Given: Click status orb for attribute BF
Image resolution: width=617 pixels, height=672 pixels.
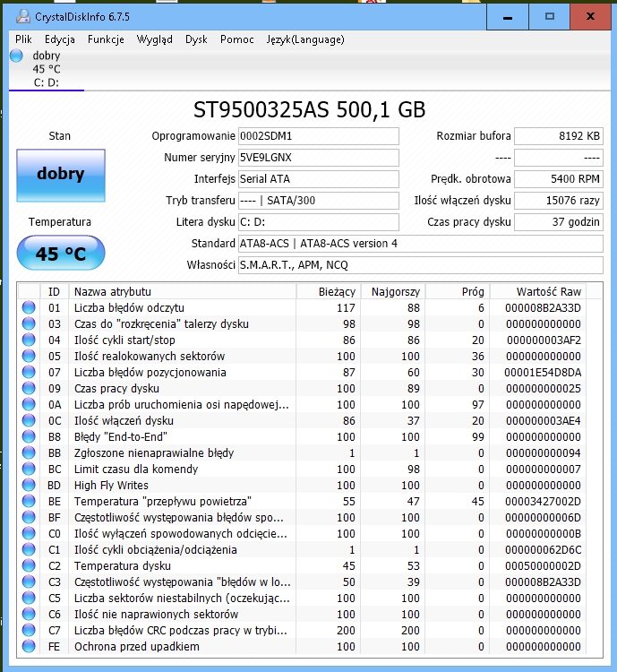Looking at the screenshot, I should point(29,517).
